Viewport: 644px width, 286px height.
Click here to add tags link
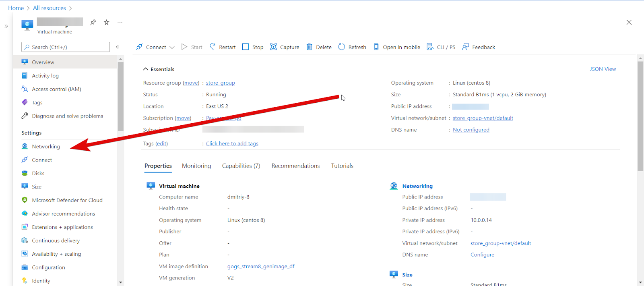tap(232, 144)
